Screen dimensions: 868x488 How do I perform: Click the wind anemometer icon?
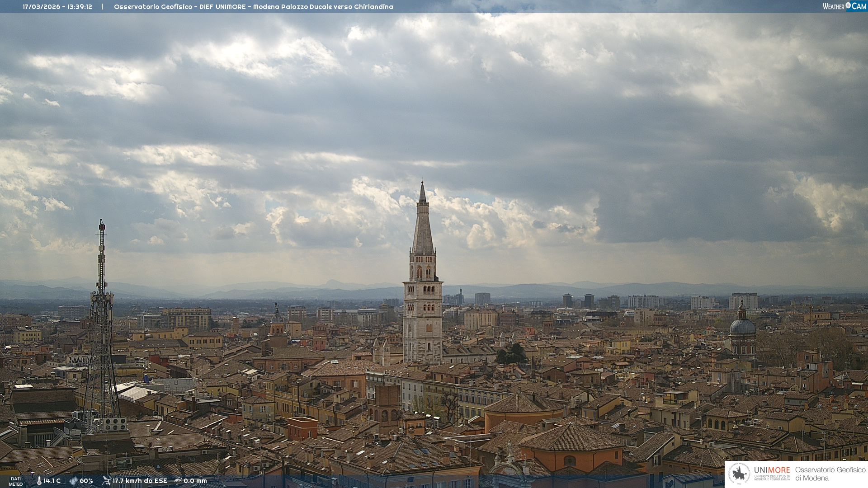[106, 481]
